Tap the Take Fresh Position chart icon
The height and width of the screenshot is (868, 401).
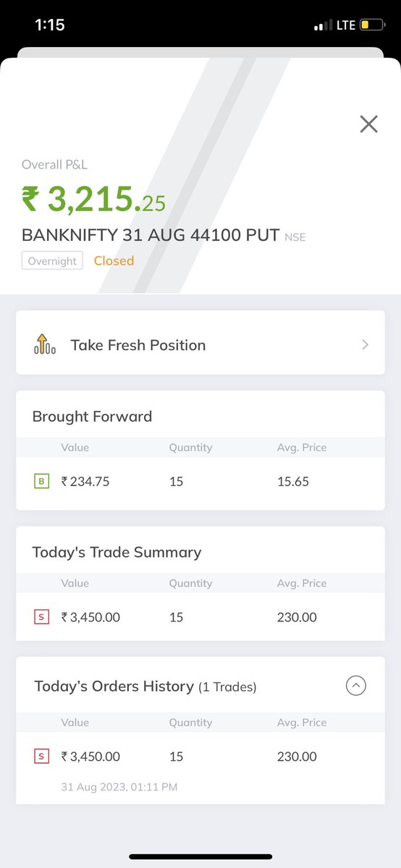tap(45, 344)
